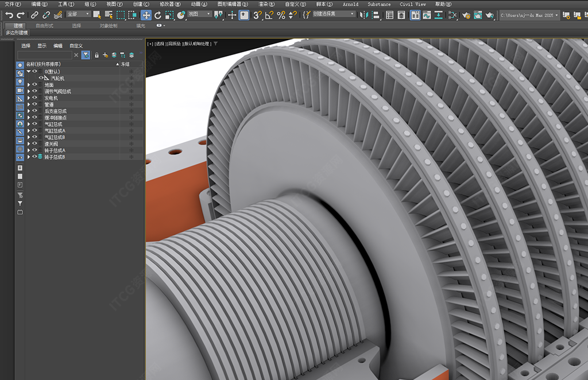
Task: Collapse the 0(默认) layer tree
Action: coord(28,72)
